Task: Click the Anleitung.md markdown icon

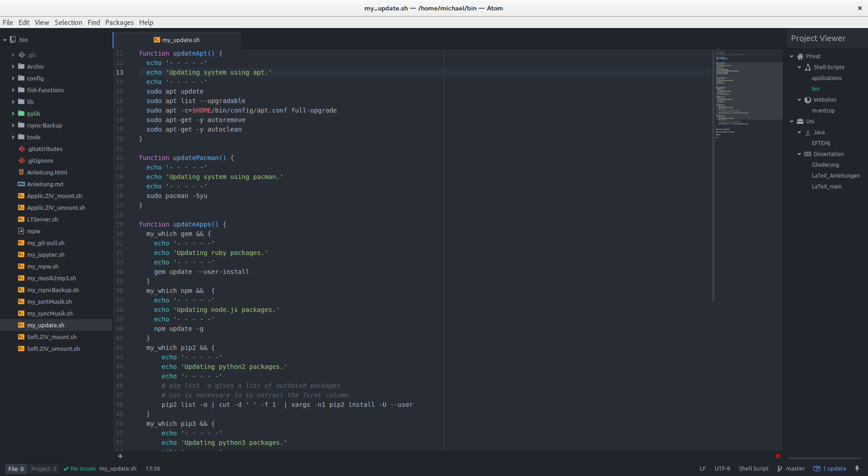Action: (21, 184)
